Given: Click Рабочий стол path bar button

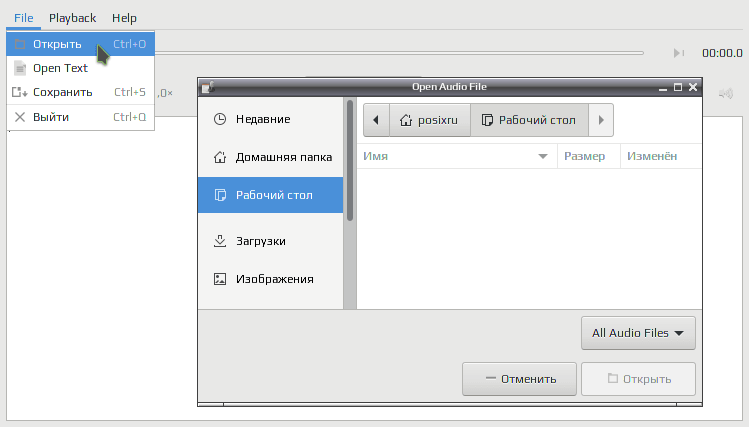Looking at the screenshot, I should click(529, 120).
